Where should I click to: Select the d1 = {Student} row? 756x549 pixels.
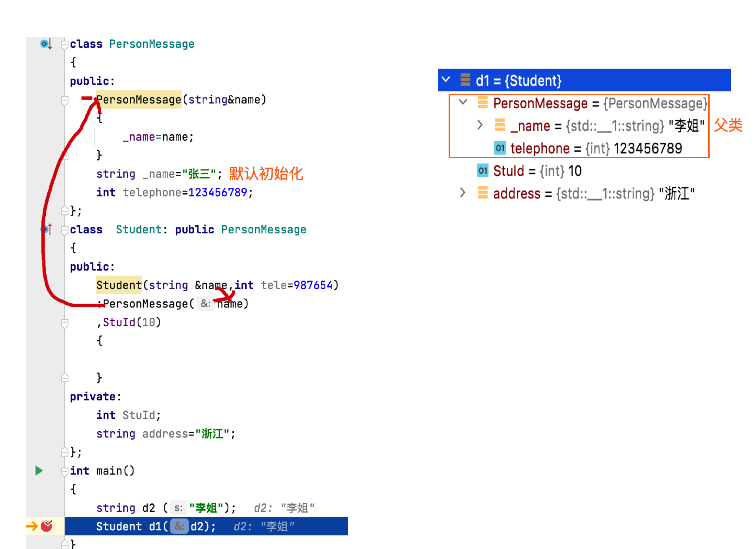click(x=584, y=80)
